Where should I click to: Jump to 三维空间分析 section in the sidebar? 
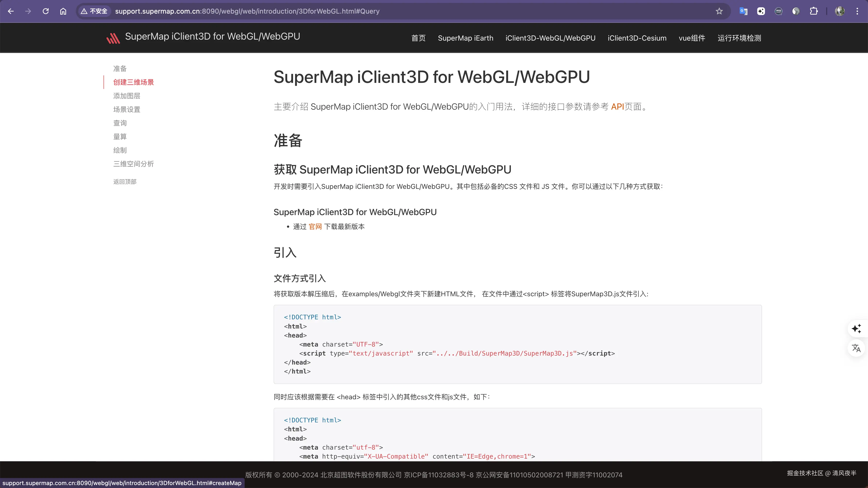133,164
